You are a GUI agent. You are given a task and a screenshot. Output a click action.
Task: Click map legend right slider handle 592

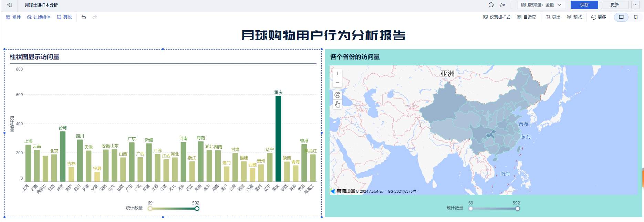click(x=518, y=209)
